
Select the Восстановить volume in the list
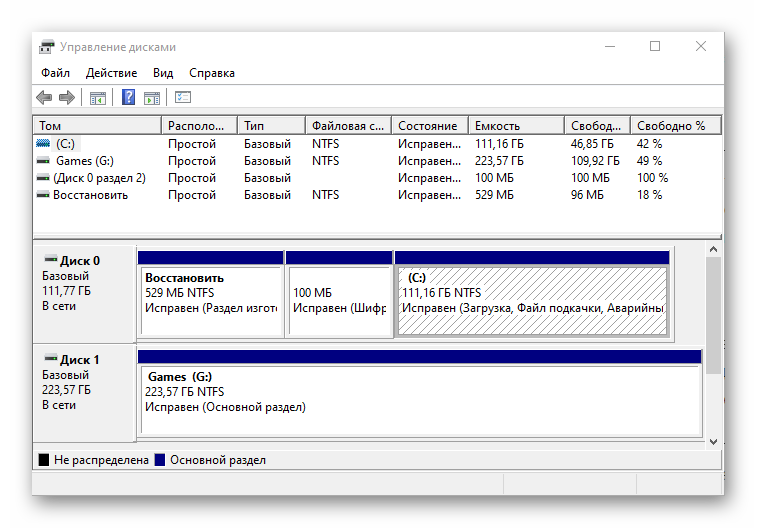[90, 195]
